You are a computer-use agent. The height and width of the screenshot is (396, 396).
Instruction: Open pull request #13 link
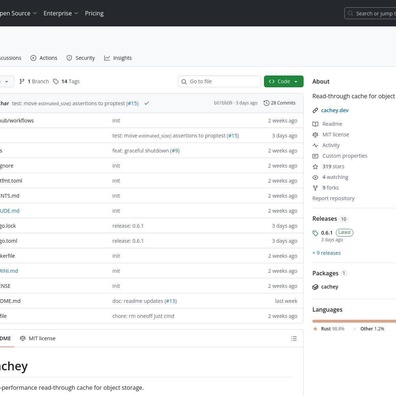coord(171,301)
